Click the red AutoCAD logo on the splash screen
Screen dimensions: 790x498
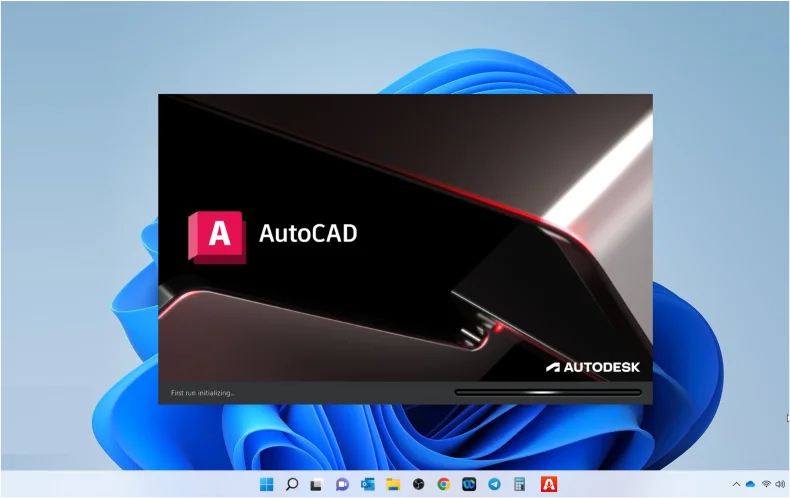[217, 237]
